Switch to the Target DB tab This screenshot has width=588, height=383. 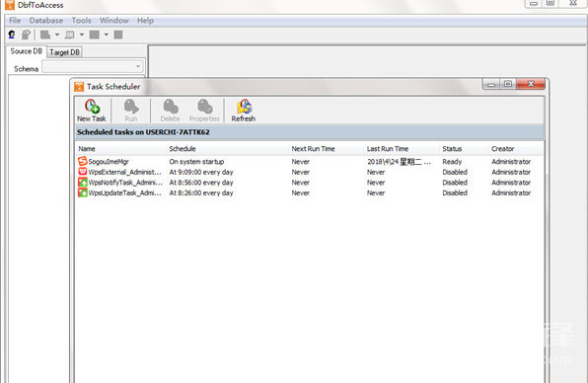[64, 52]
